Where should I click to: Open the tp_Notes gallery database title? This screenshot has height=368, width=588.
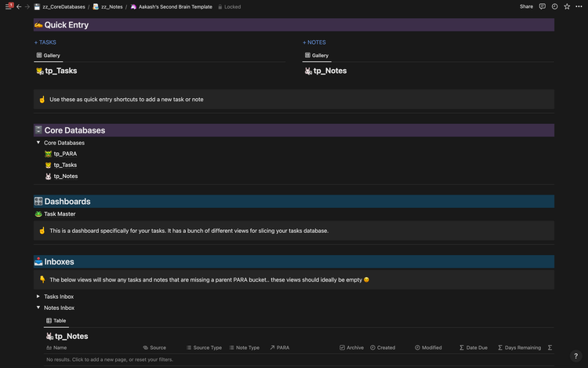point(330,71)
